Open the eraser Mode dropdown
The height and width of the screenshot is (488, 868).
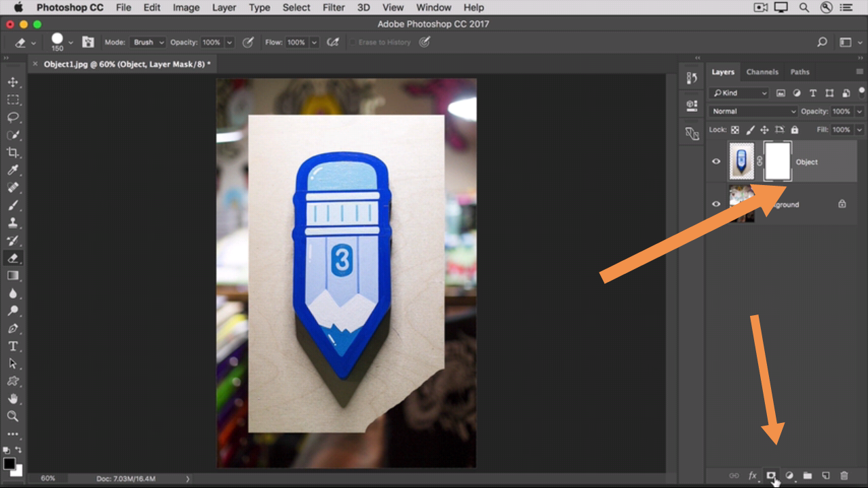(149, 42)
